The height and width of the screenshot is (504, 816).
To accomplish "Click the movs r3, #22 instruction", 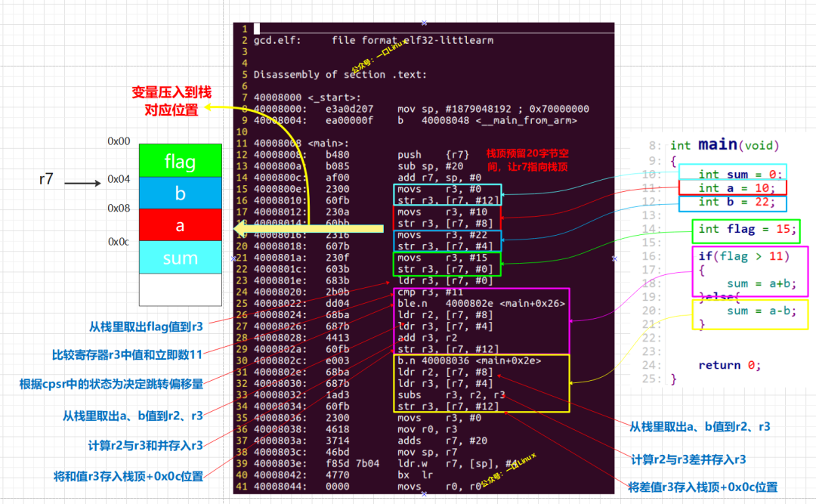I will pos(442,235).
